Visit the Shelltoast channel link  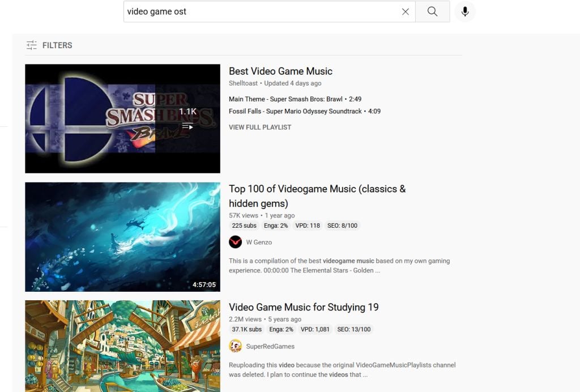(x=243, y=83)
